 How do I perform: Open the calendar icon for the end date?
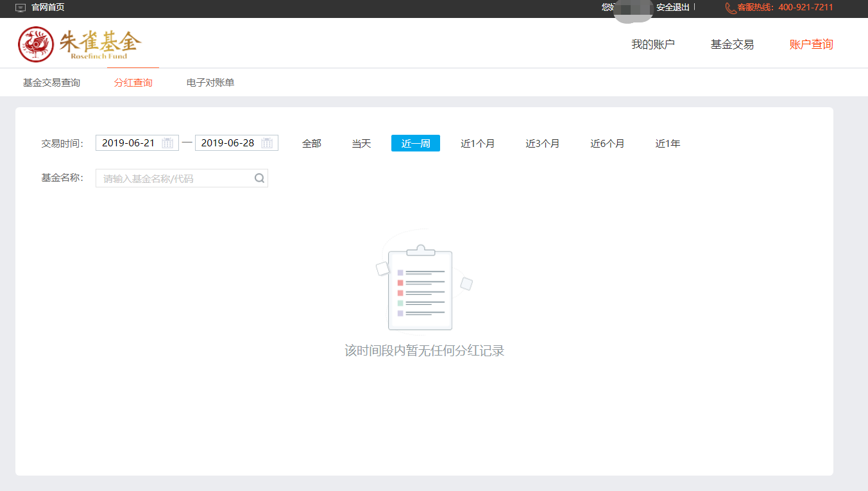pyautogui.click(x=267, y=143)
